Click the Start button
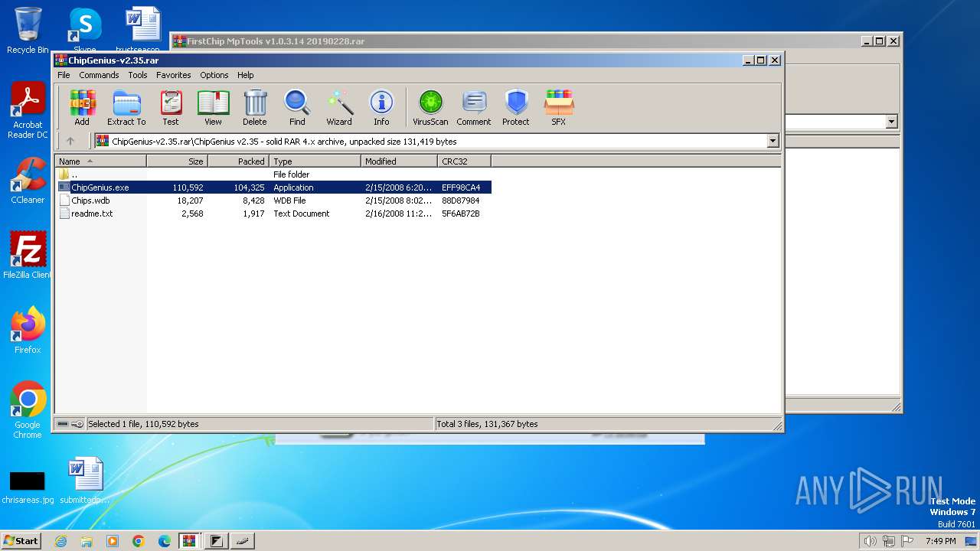The image size is (980, 551). point(21,540)
